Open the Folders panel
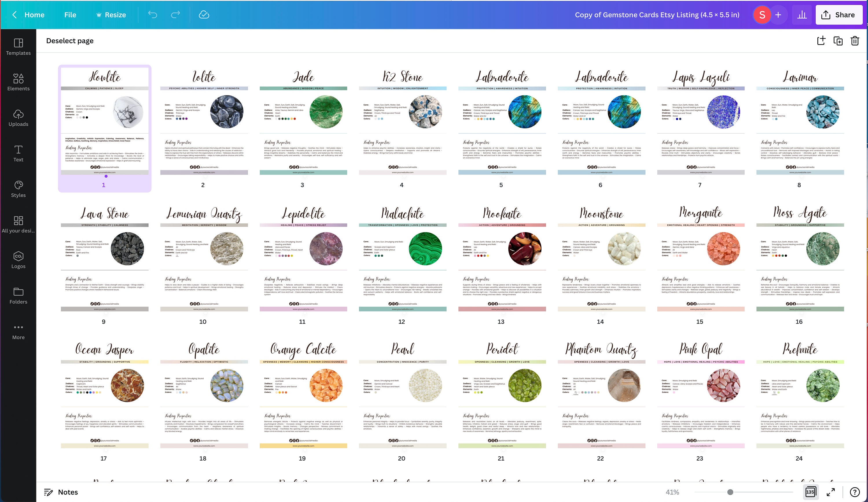868x502 pixels. 18,295
